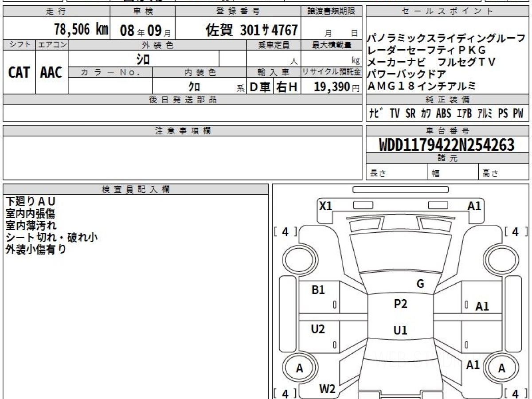Click the エアコン header cell

point(52,45)
